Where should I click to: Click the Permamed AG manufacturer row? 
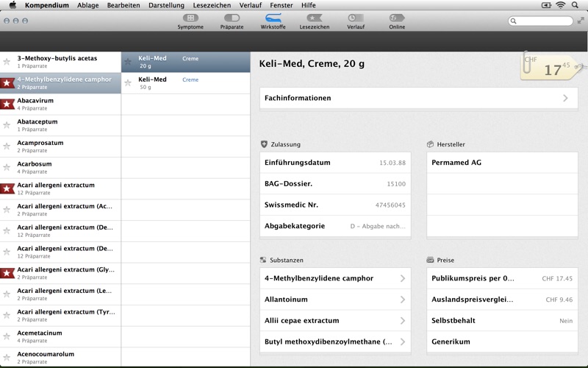(502, 163)
